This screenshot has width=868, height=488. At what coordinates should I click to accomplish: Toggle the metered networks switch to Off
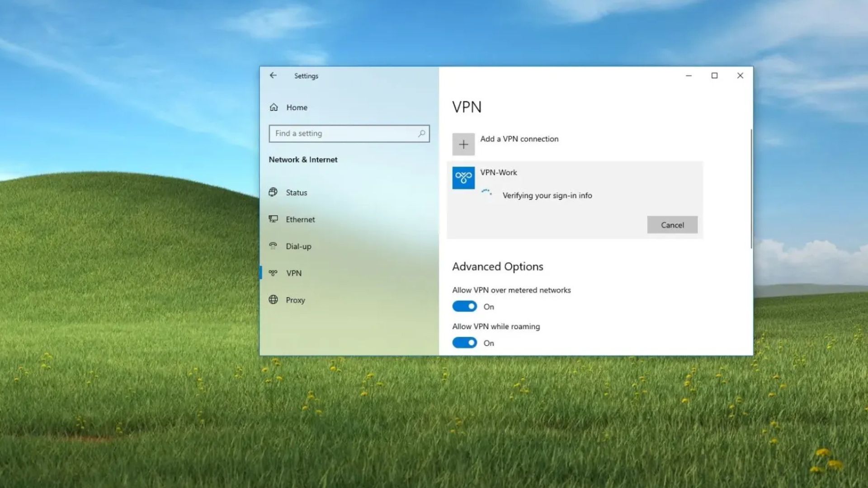464,306
